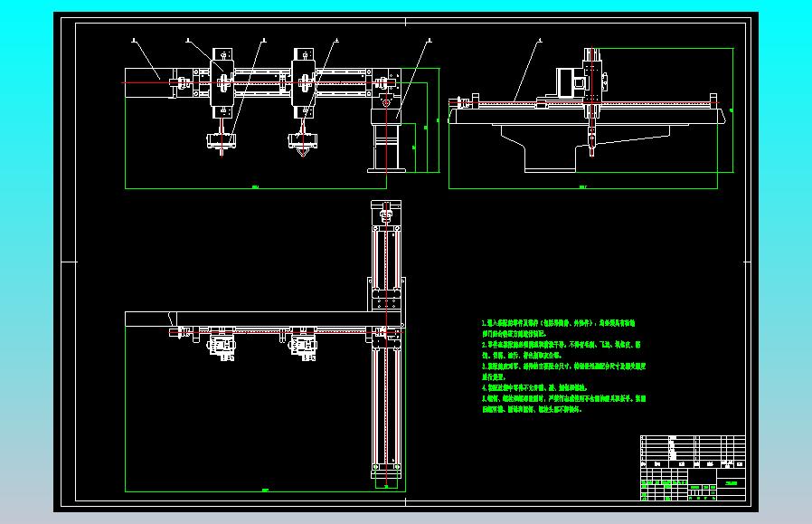812x524 pixels.
Task: Click the title block table in the corner
Action: point(693,484)
